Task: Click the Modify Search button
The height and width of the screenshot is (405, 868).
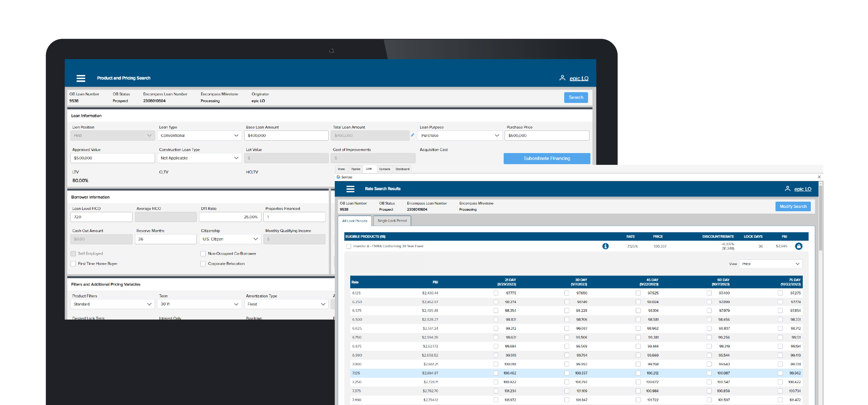Action: 793,206
